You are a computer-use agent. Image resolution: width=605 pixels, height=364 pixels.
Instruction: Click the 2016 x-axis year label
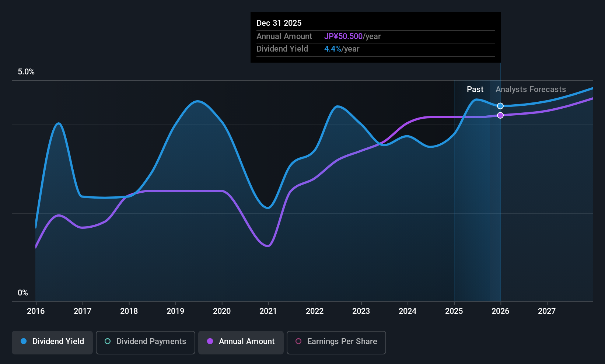pos(36,311)
